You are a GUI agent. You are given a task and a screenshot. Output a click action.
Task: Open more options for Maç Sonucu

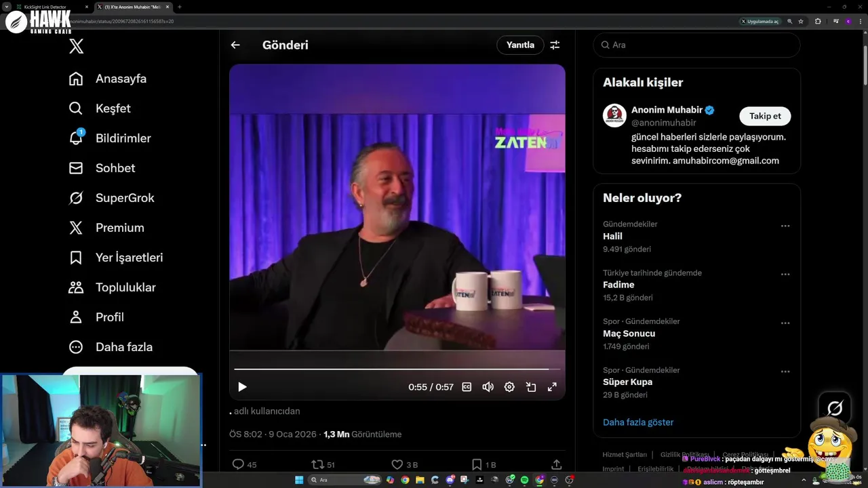pos(785,324)
